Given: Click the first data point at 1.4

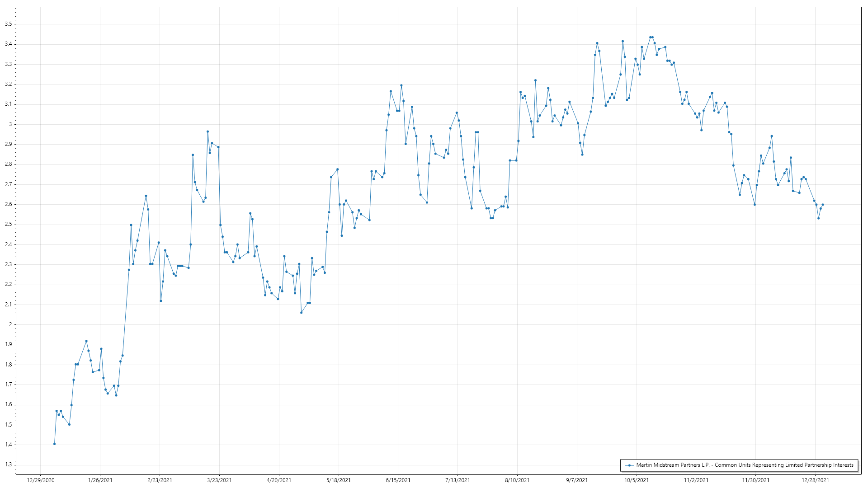Looking at the screenshot, I should click(54, 444).
